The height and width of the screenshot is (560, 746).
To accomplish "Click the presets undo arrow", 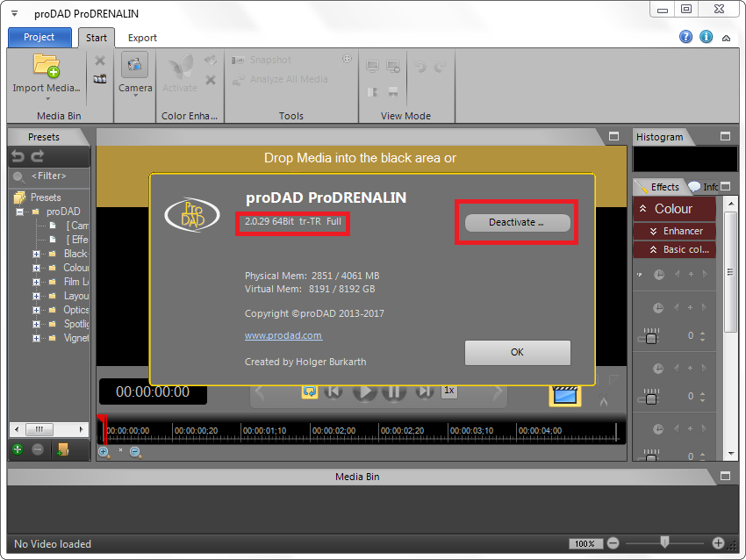I will tap(18, 155).
